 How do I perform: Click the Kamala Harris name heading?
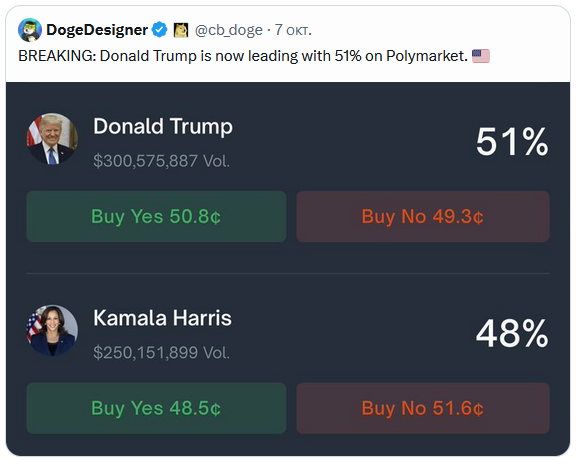(162, 318)
